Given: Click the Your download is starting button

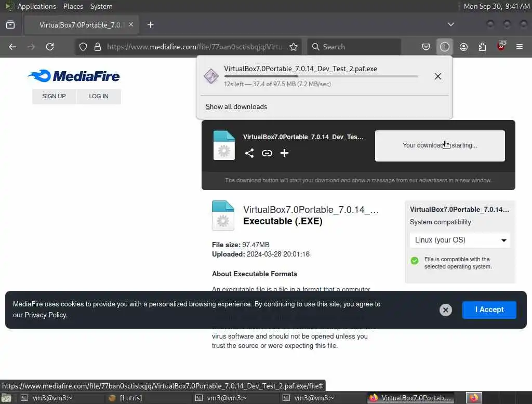Looking at the screenshot, I should 440,145.
